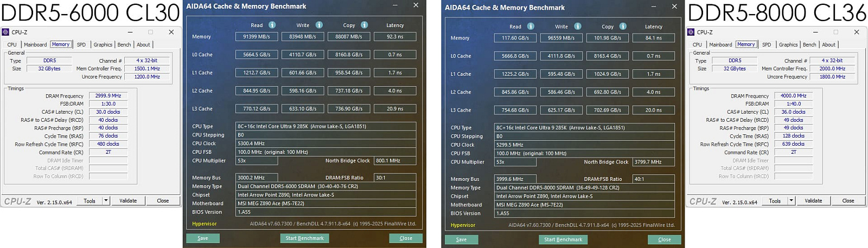The height and width of the screenshot is (248, 868).
Task: Click CAS# Latency field showing 36.0 clocks
Action: pyautogui.click(x=793, y=112)
